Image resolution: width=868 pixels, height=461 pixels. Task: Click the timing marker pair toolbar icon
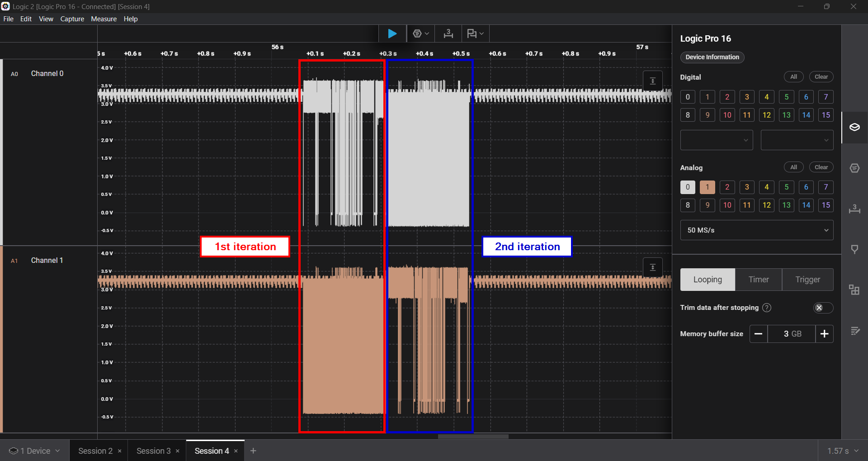click(448, 33)
